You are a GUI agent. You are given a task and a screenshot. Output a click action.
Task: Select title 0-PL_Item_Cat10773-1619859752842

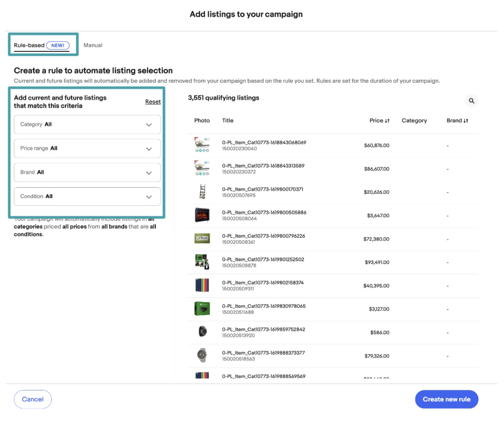pos(263,329)
